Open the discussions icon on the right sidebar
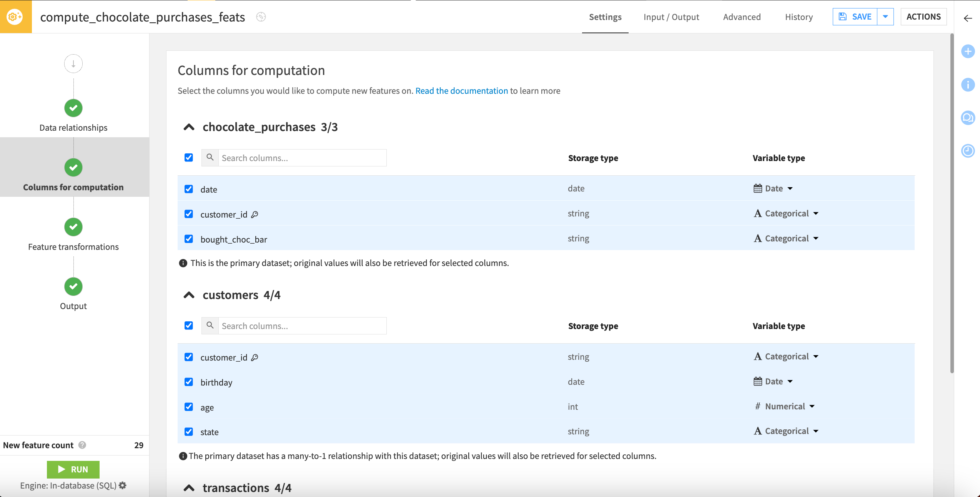Viewport: 980px width, 497px height. pyautogui.click(x=968, y=118)
